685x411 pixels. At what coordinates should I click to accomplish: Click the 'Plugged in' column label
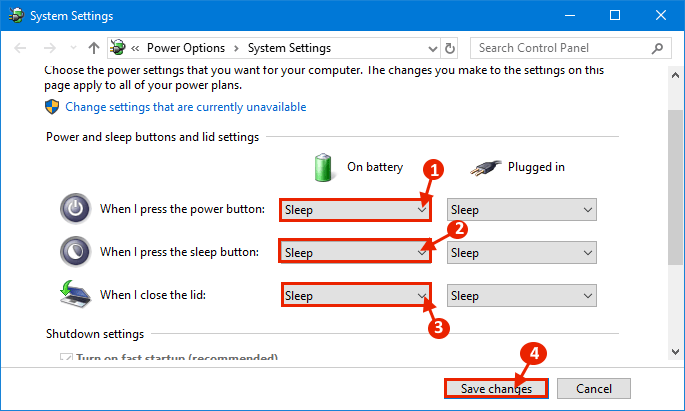click(x=536, y=167)
